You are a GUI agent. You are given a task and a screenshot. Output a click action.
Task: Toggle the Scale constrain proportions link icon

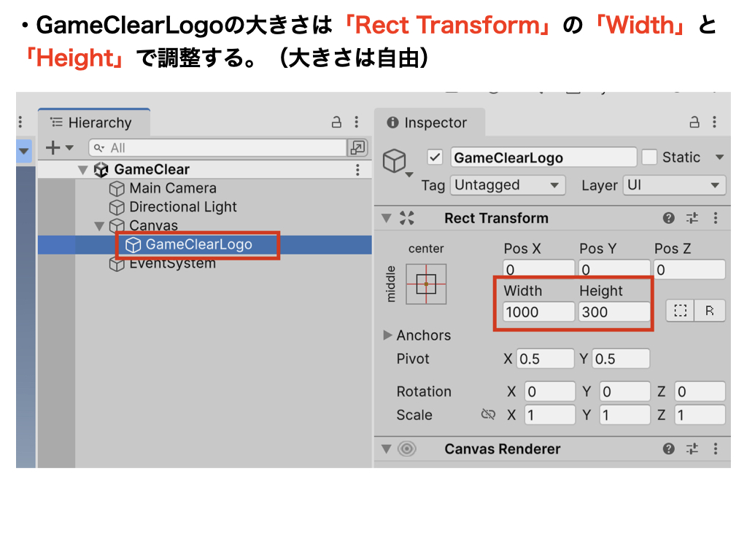pos(488,415)
